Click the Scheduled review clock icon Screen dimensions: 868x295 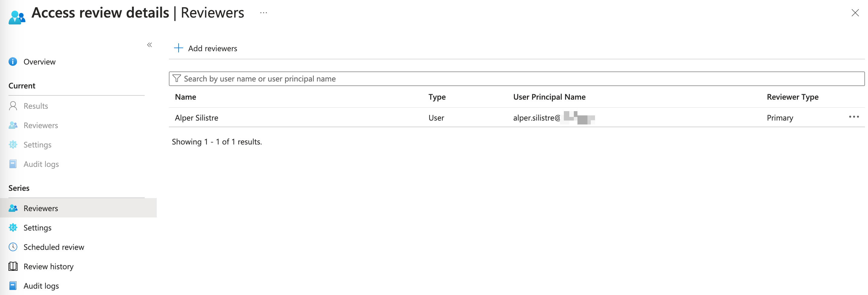(13, 247)
